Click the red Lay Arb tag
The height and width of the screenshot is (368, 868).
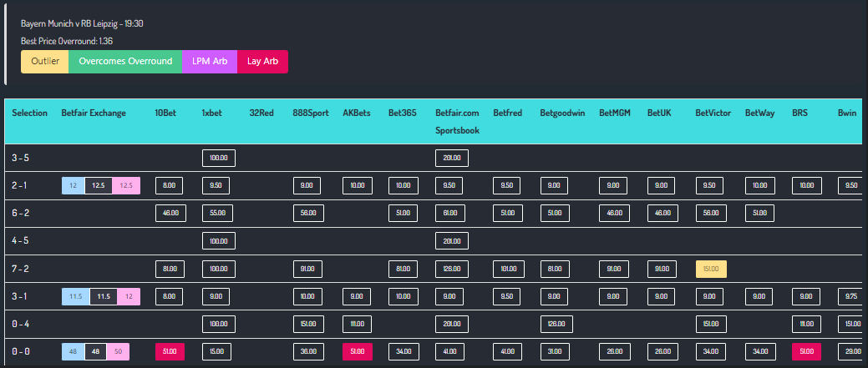(x=263, y=62)
